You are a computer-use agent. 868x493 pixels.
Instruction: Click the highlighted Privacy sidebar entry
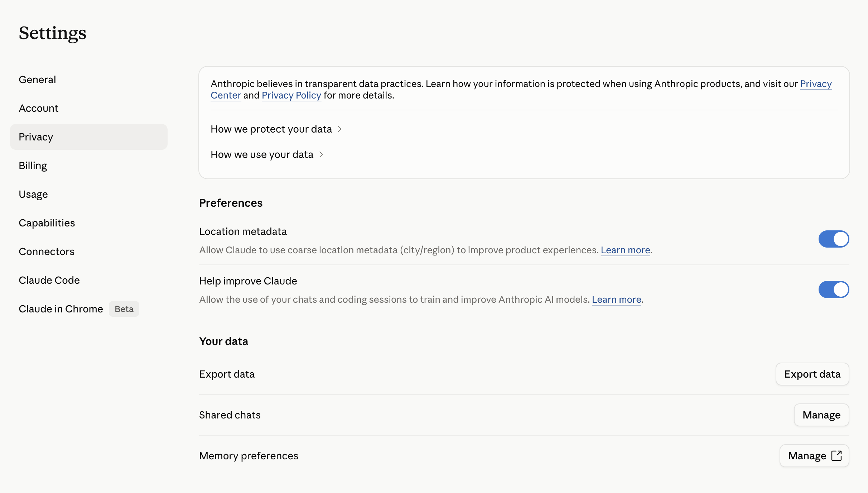point(36,137)
